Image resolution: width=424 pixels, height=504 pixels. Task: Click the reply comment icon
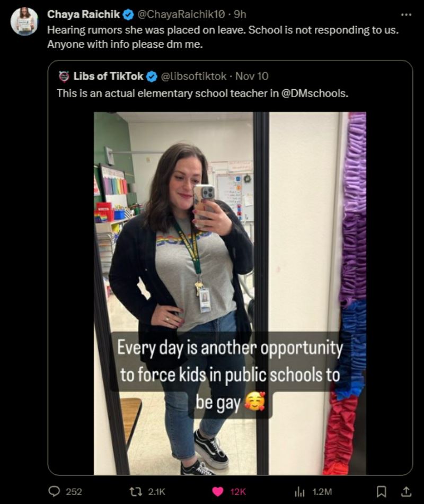(x=55, y=491)
